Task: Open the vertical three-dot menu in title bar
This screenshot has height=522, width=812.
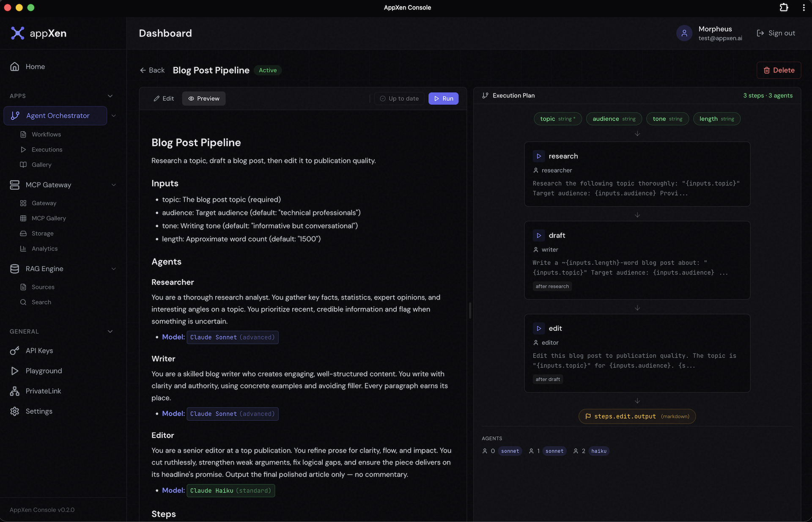Action: pos(804,8)
